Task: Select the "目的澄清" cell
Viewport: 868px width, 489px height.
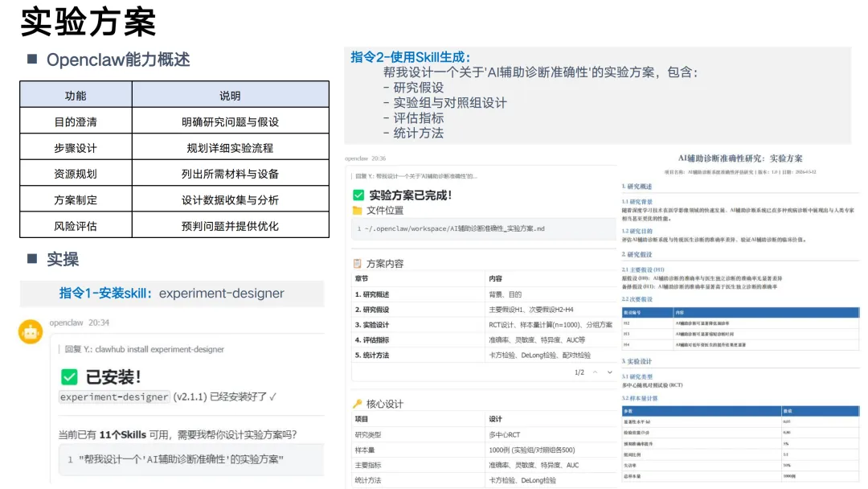Action: 76,121
